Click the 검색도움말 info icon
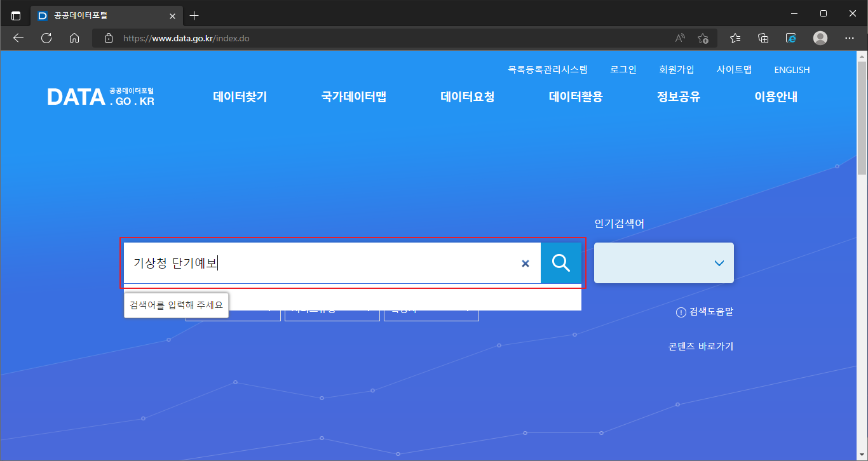This screenshot has height=461, width=868. (681, 312)
